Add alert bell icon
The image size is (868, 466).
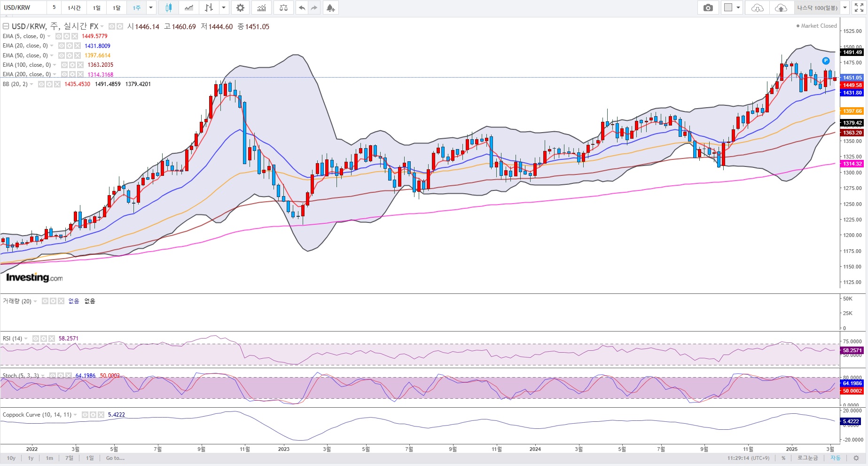click(330, 8)
